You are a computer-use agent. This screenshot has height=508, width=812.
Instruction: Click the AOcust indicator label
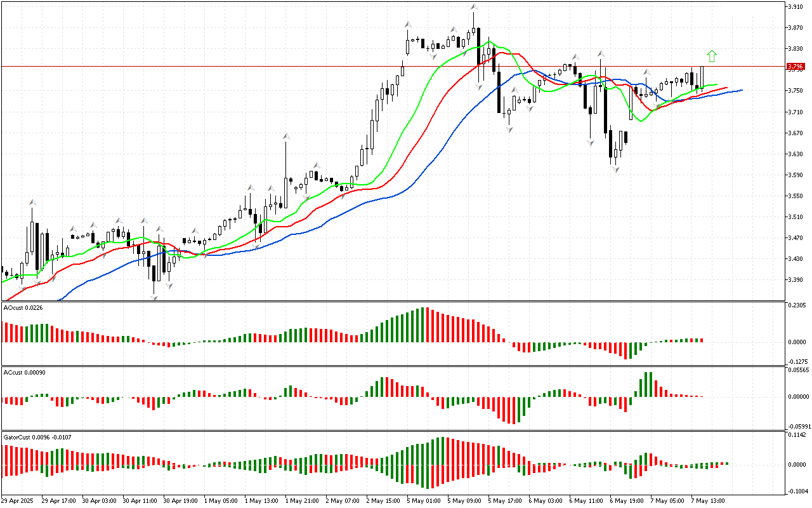tap(23, 308)
